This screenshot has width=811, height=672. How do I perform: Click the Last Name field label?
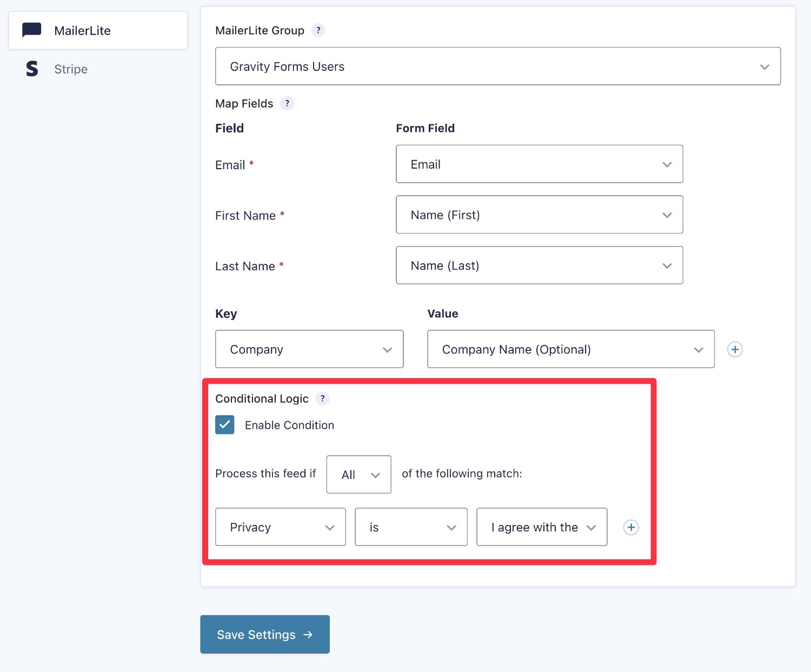click(x=245, y=266)
